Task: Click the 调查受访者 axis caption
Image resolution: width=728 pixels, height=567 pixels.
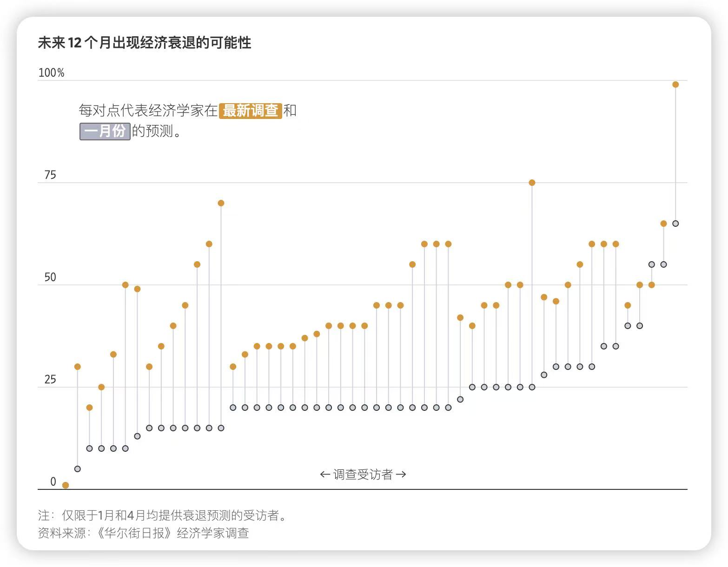Action: tap(363, 475)
